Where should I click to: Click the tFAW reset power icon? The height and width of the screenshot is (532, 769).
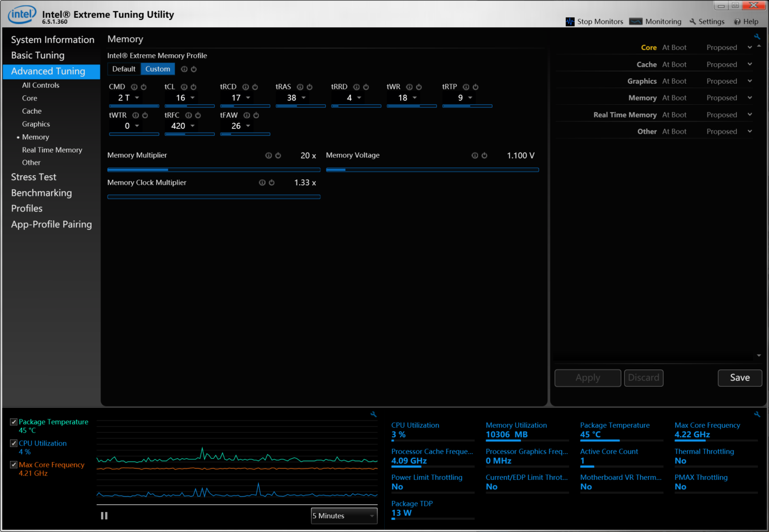coord(256,115)
